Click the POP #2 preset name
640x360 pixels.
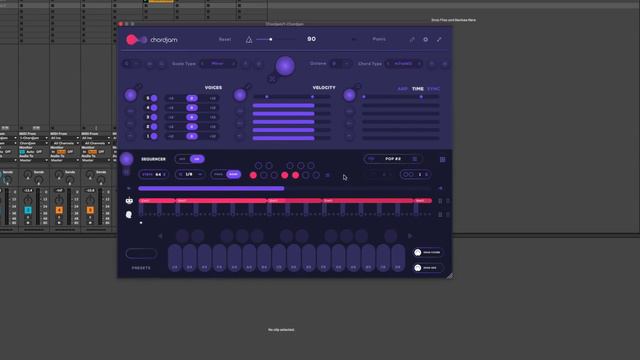point(393,159)
